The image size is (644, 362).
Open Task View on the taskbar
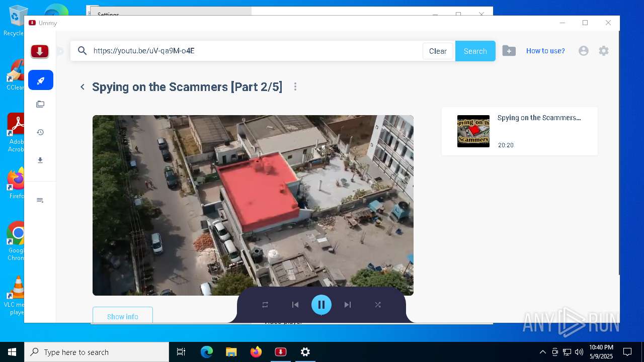[181, 352]
